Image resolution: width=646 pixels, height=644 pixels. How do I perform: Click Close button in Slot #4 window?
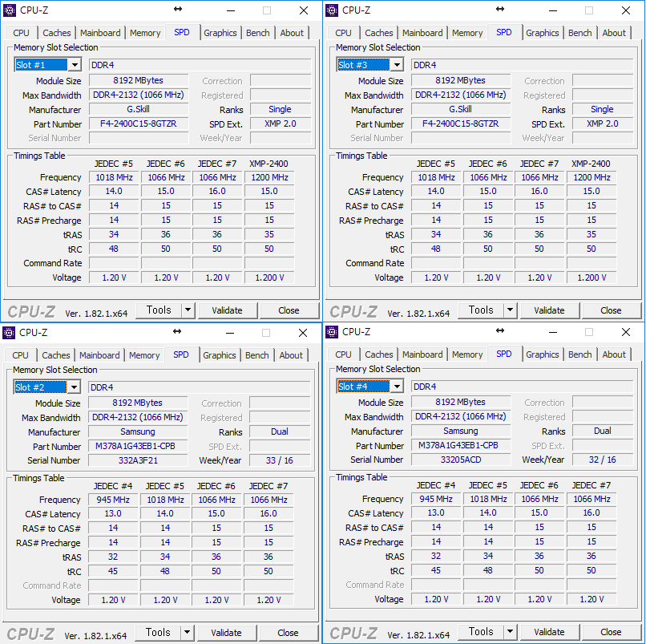click(x=612, y=632)
